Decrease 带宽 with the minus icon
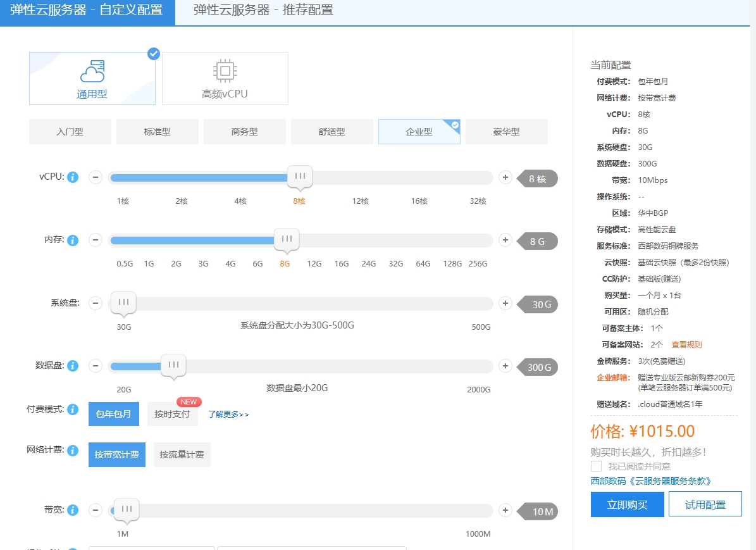This screenshot has height=550, width=756. 96,510
